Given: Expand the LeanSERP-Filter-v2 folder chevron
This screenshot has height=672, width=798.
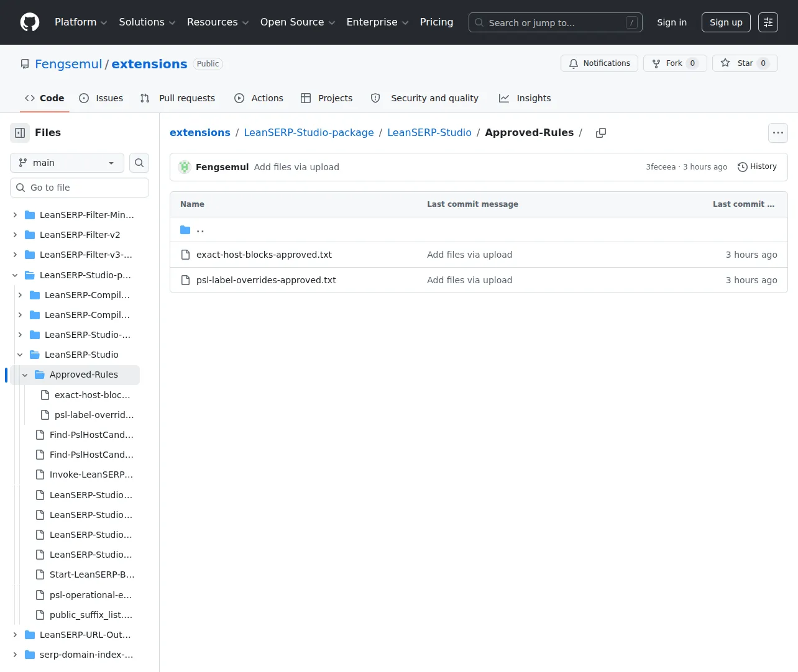Looking at the screenshot, I should [x=15, y=235].
